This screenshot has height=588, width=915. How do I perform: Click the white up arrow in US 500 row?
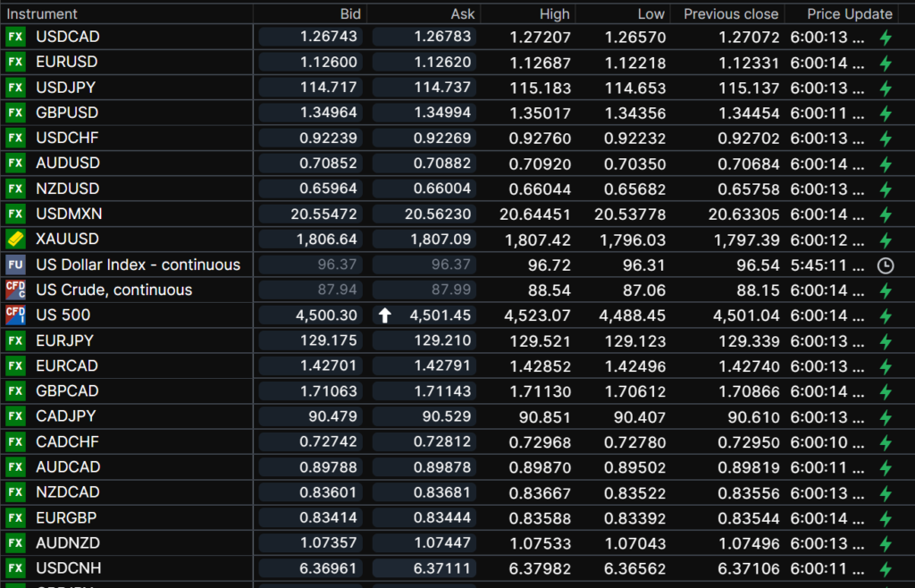[x=385, y=315]
